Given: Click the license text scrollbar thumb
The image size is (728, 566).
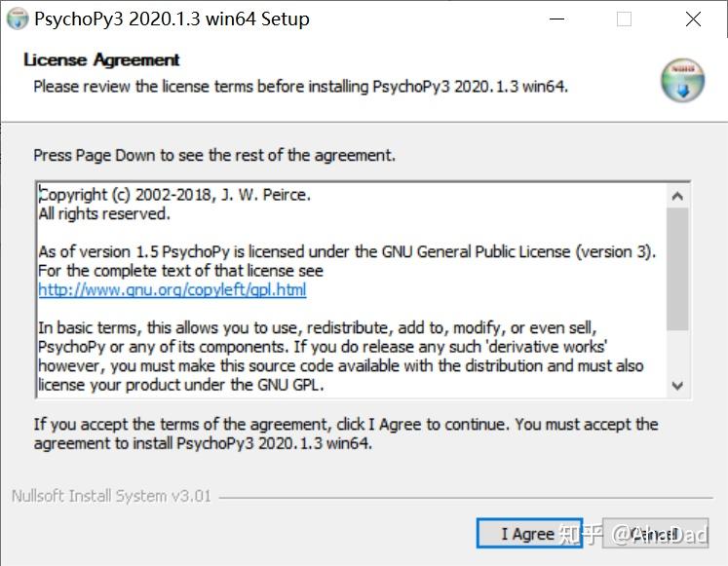Looking at the screenshot, I should 678,268.
